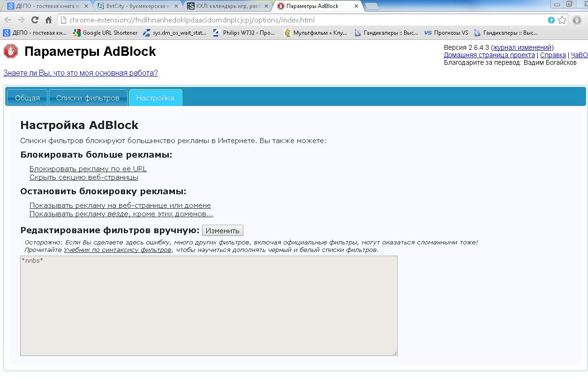This screenshot has width=588, height=380.
Task: Open the Прогнозы VS bookmark
Action: 446,33
